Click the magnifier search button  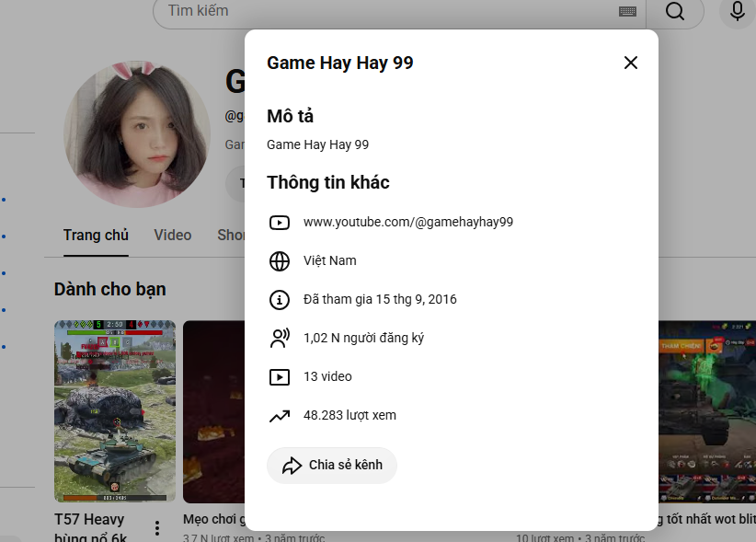click(x=674, y=11)
